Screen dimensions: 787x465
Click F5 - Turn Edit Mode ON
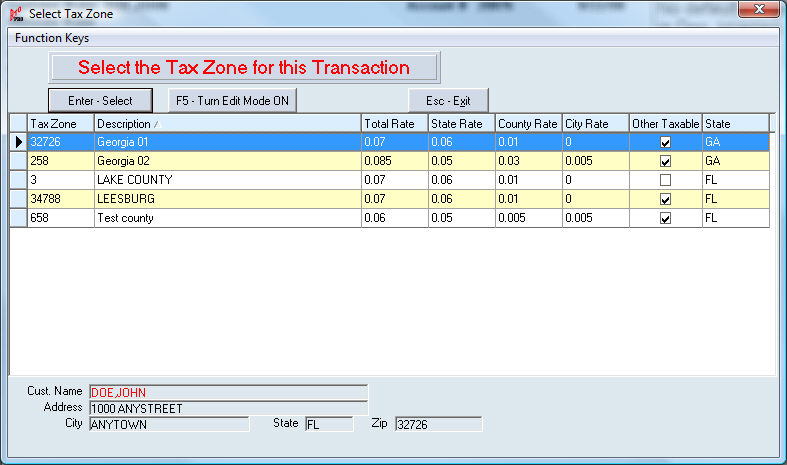(232, 101)
